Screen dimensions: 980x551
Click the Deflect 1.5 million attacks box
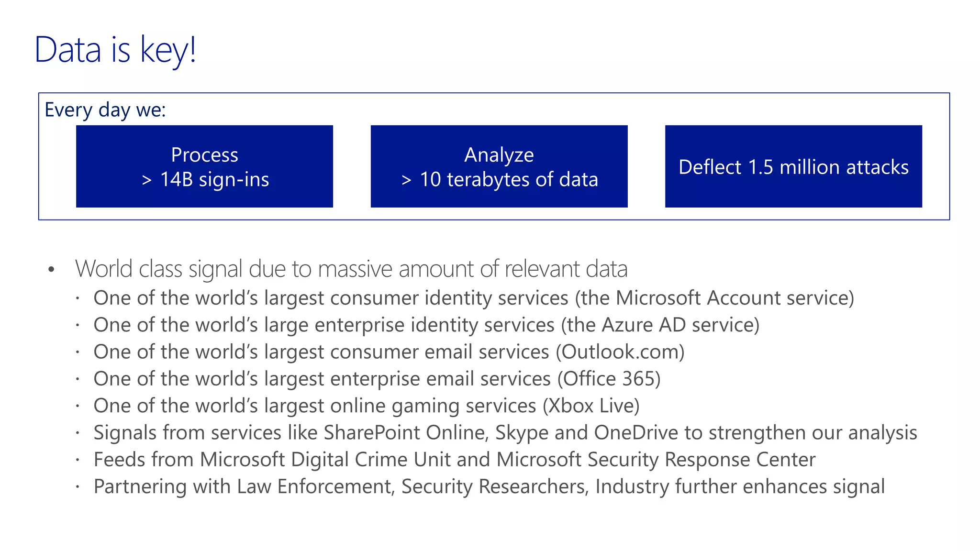click(x=793, y=166)
